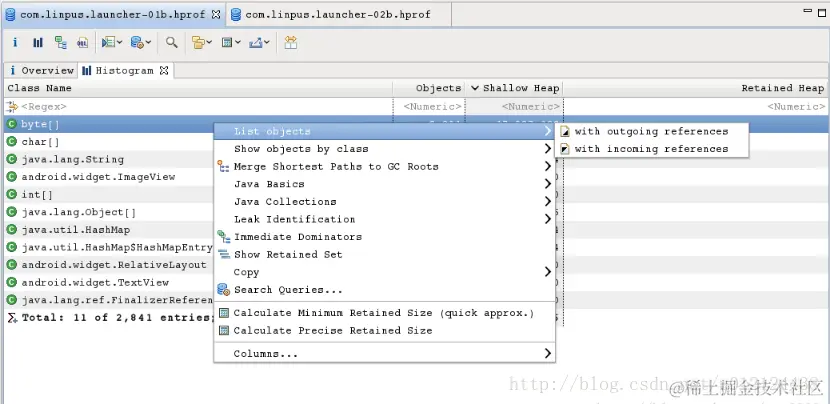Expand the expert system test dropdown arrow
Viewport: 830px width, 404px height.
[120, 42]
